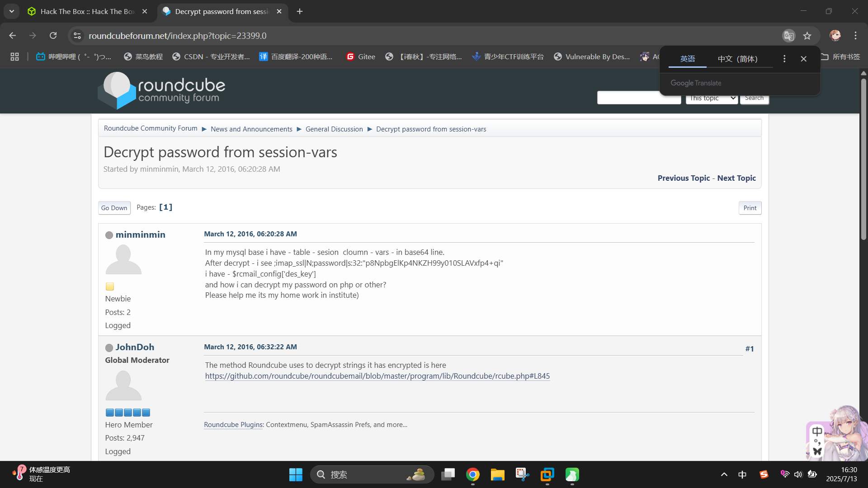Open the rcube.php GitHub link

(377, 376)
